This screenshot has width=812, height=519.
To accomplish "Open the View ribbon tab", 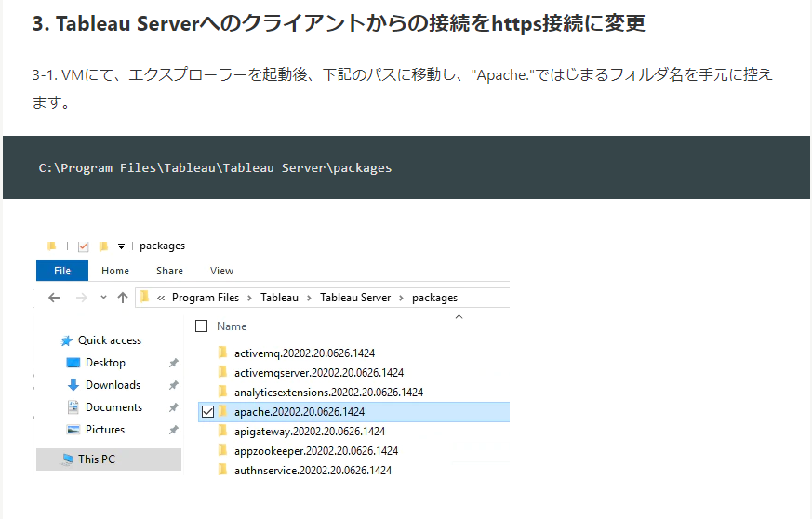I will coord(221,271).
